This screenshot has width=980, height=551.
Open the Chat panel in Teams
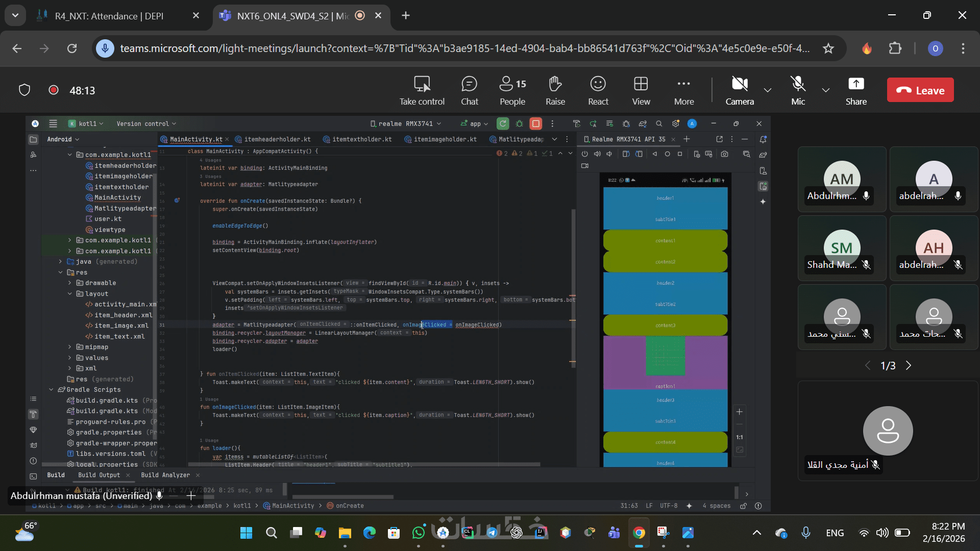coord(469,90)
